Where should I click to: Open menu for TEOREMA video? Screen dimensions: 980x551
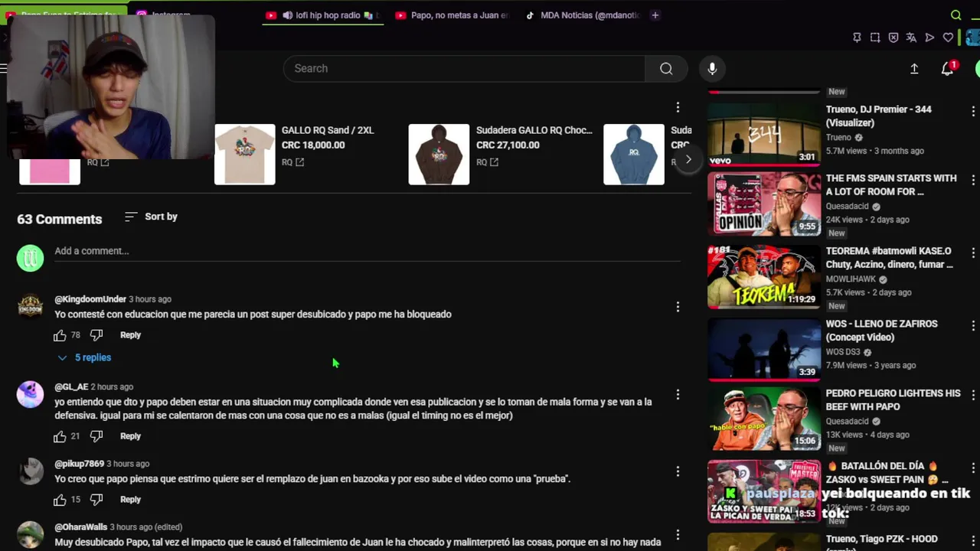click(973, 253)
